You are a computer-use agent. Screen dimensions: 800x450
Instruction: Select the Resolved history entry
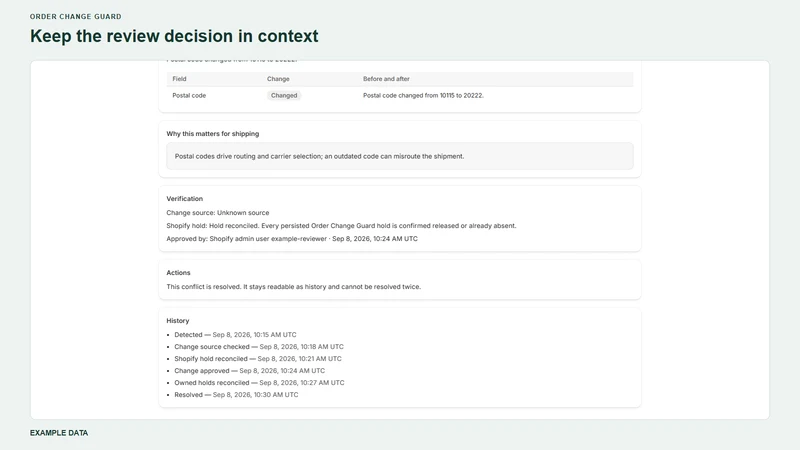pos(236,395)
